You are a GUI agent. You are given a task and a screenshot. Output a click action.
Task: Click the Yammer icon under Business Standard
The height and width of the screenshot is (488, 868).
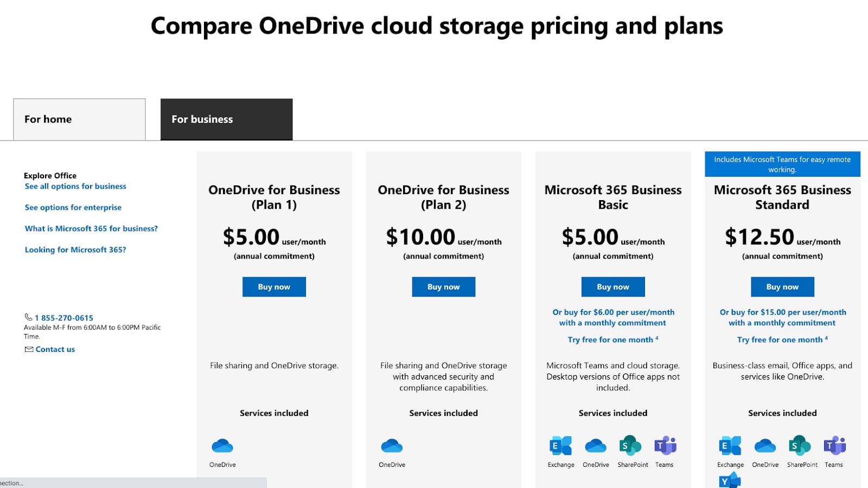[729, 480]
